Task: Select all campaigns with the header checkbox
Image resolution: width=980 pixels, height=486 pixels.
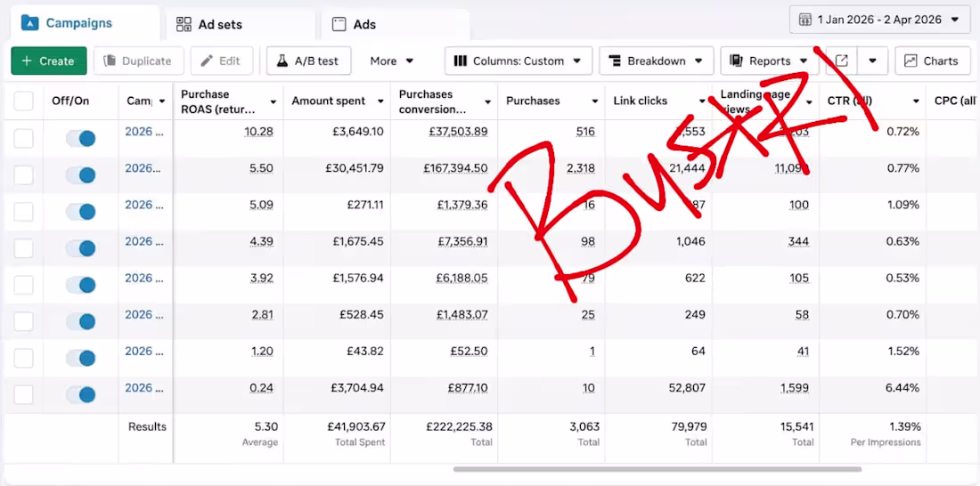Action: point(24,101)
